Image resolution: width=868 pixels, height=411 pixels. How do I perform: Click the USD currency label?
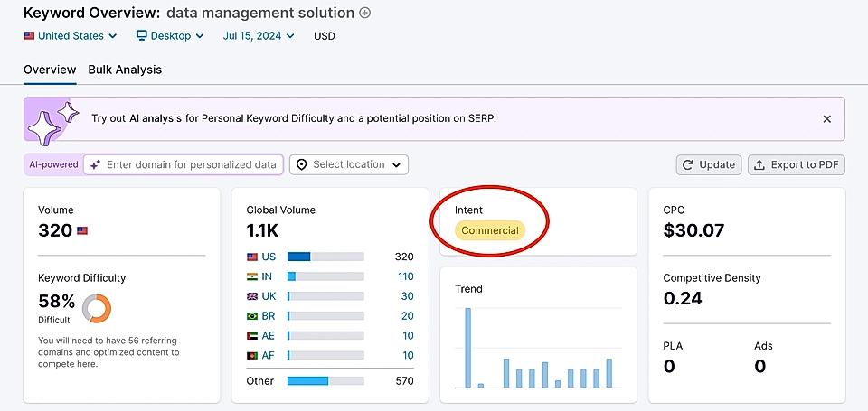tap(325, 36)
